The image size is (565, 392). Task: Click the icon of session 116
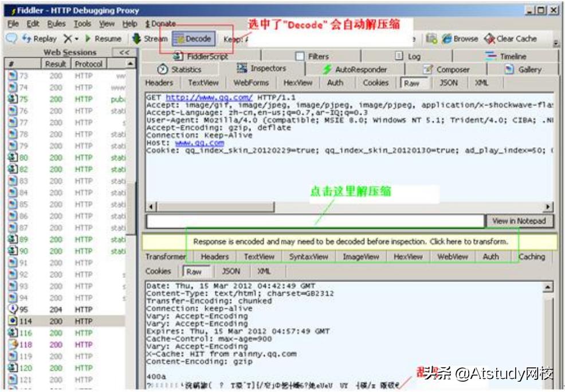click(13, 332)
